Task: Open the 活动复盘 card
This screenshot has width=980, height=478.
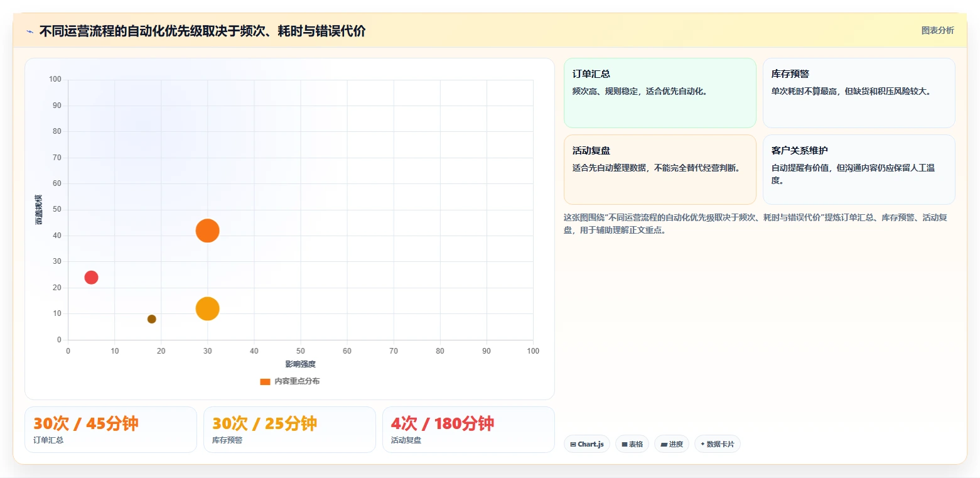Action: pyautogui.click(x=660, y=170)
